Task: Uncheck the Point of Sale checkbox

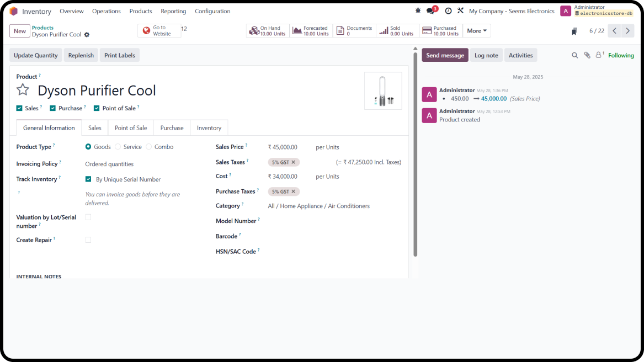Action: [x=97, y=108]
